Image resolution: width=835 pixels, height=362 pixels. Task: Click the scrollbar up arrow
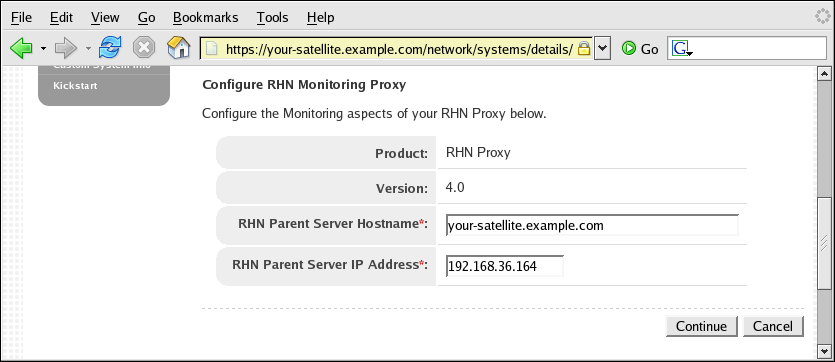pyautogui.click(x=824, y=73)
